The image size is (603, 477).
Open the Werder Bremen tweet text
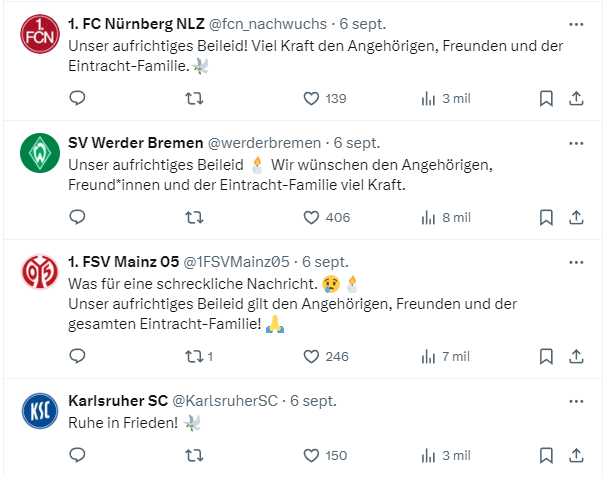click(280, 175)
